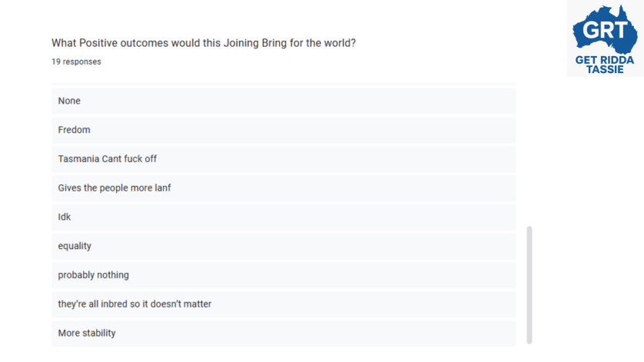
Task: Click the '19 responses' count label
Action: coord(76,61)
